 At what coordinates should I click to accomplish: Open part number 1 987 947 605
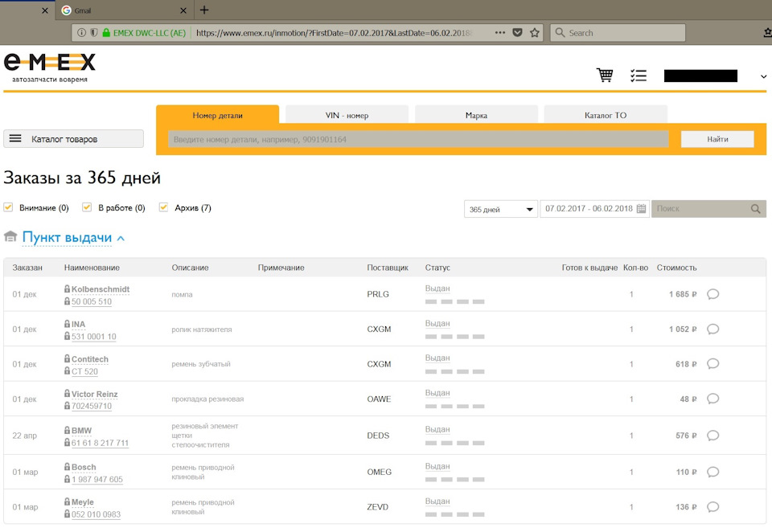pyautogui.click(x=97, y=479)
